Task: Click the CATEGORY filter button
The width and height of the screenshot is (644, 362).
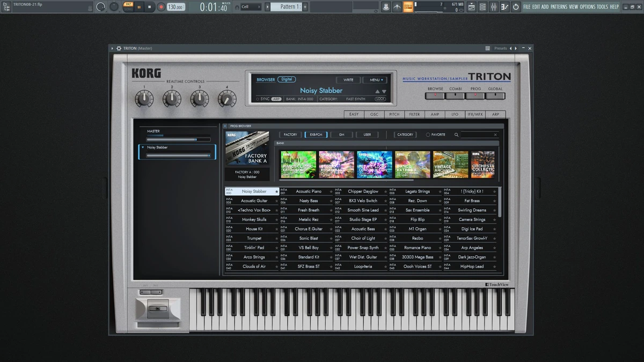Action: click(405, 135)
